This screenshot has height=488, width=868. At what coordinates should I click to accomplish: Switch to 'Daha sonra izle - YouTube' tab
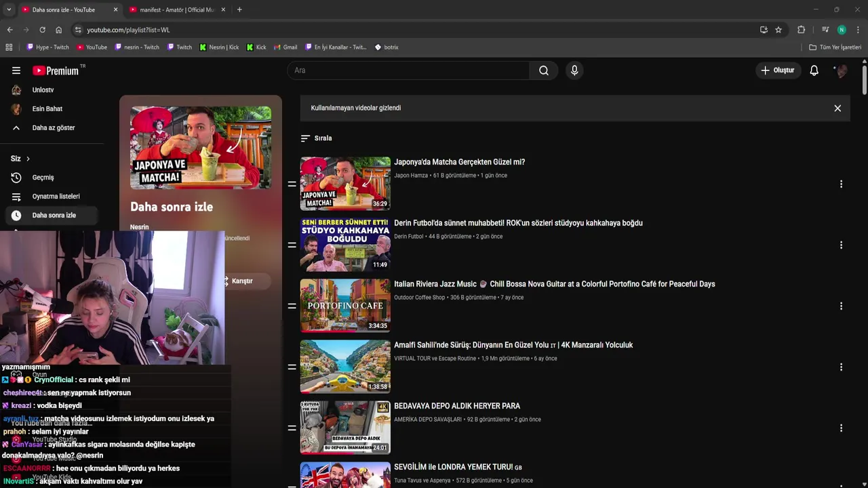click(x=64, y=9)
